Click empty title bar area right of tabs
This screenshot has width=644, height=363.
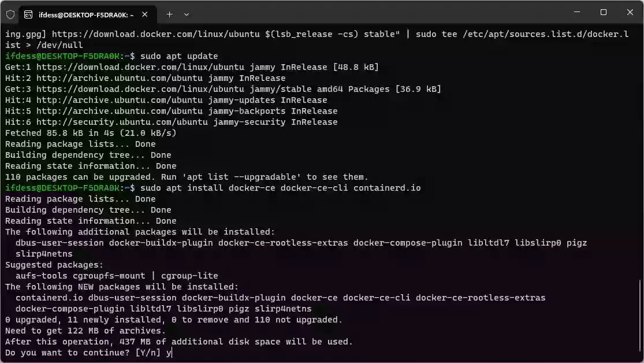click(375, 14)
